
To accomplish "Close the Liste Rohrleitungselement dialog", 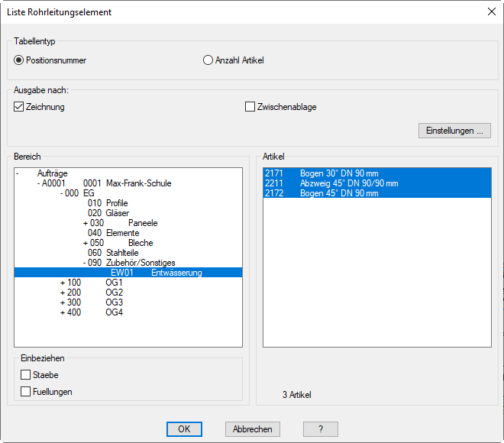I will click(x=490, y=11).
